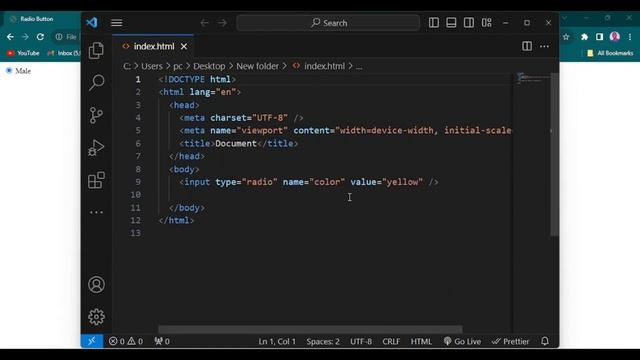
Task: Click the "yellow" value in line 9
Action: 402,182
